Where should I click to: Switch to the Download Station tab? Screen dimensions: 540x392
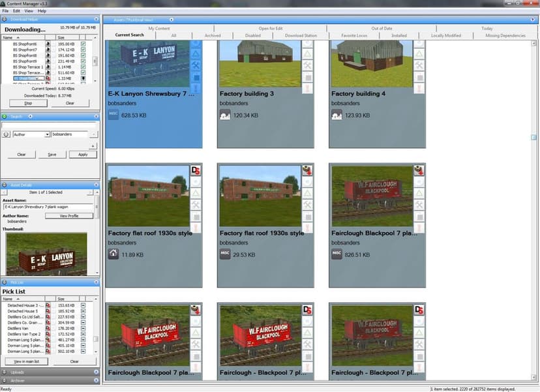pos(301,35)
